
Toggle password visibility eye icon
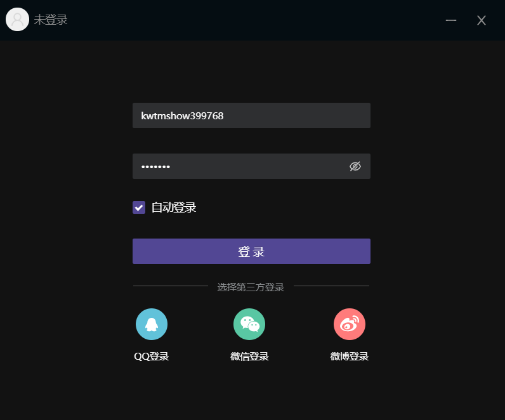click(x=355, y=166)
